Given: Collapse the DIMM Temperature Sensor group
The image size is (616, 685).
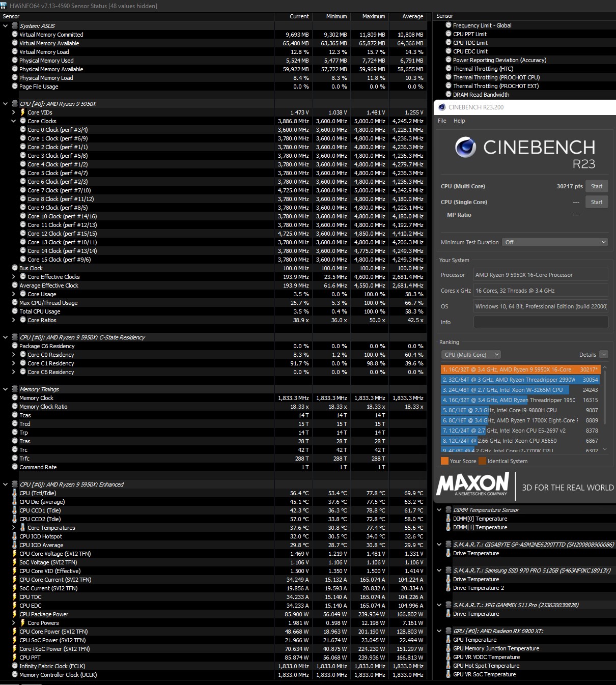Looking at the screenshot, I should [x=439, y=509].
